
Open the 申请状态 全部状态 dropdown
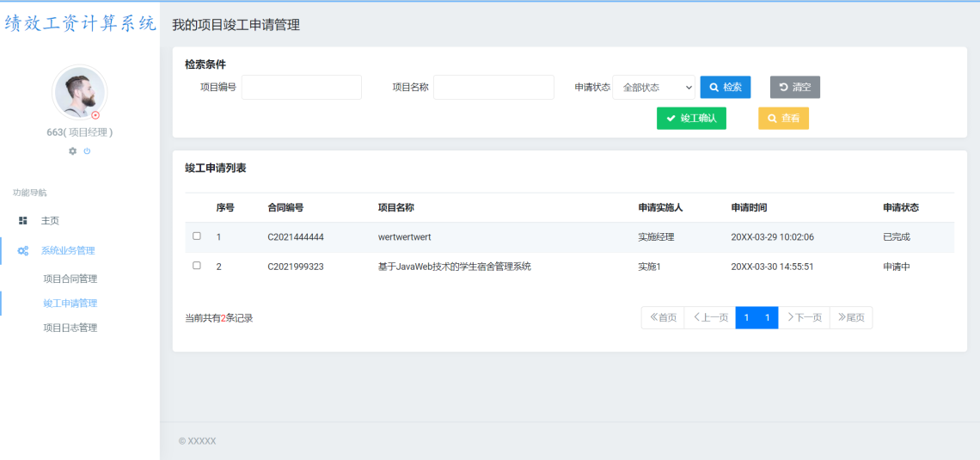[653, 88]
